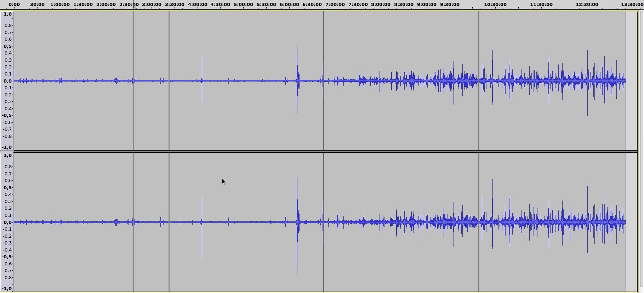Click the 0:00 mark on the timeline
Viewport: 644px width, 293px height.
tap(14, 4)
